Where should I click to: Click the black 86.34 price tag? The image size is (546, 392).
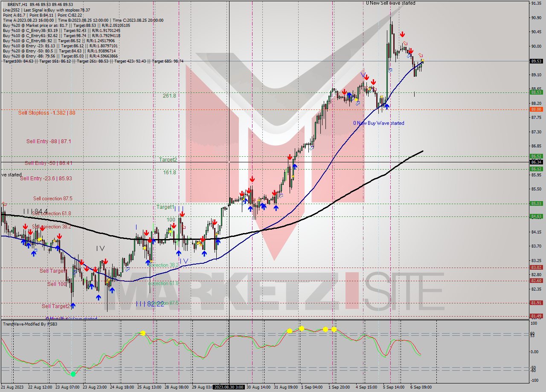point(536,162)
